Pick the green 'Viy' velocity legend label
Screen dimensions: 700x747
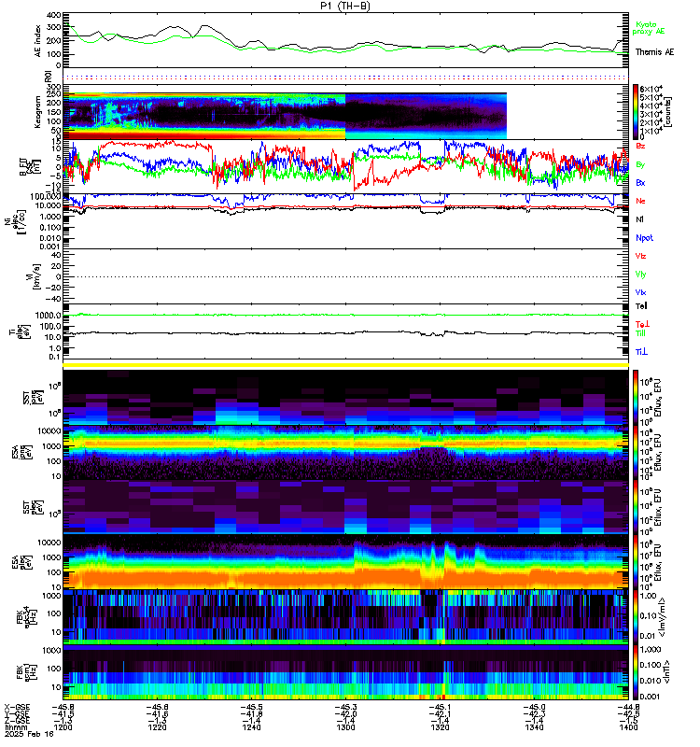[640, 275]
